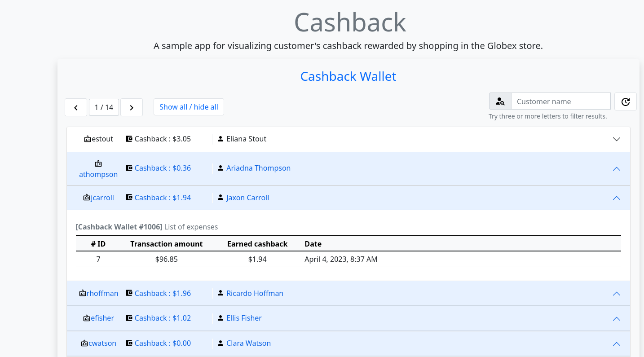Screen dimensions: 644x357
Task: Click the $96.85 transaction amount cell
Action: 166,259
